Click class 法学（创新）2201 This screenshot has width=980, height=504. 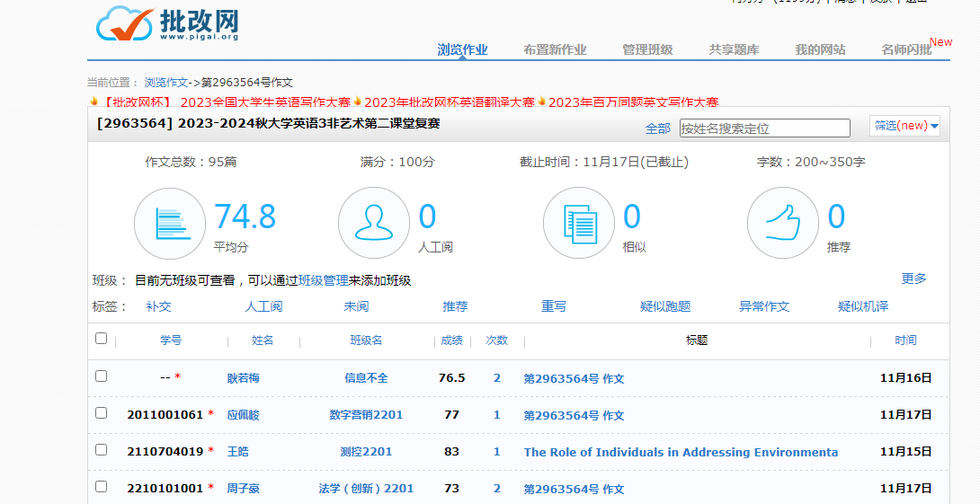(366, 489)
